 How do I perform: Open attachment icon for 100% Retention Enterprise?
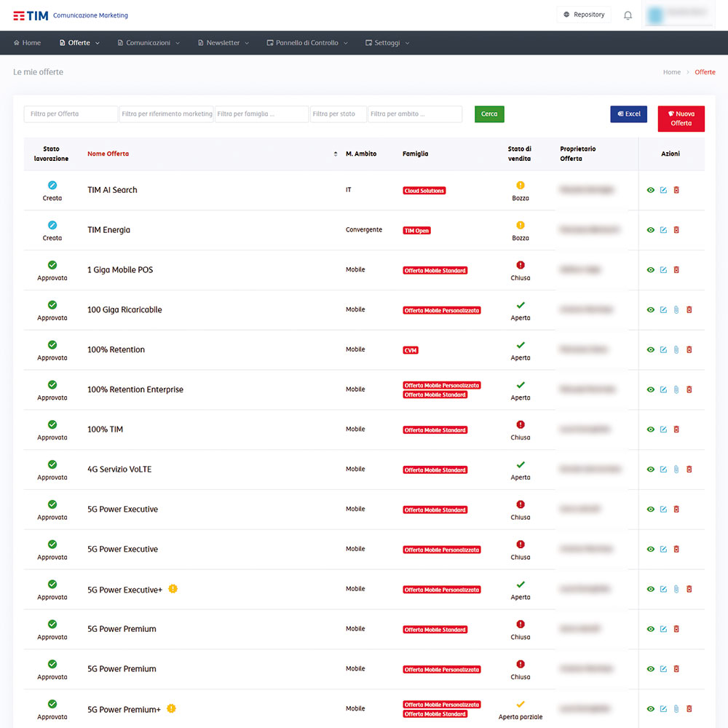tap(676, 389)
